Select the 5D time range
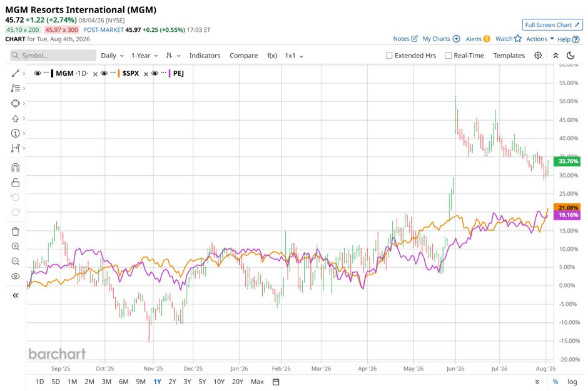588x391 pixels. pos(56,382)
